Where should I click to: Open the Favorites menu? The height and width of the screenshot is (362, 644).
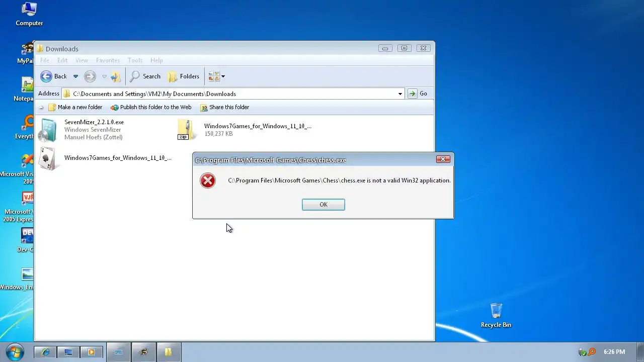click(108, 60)
